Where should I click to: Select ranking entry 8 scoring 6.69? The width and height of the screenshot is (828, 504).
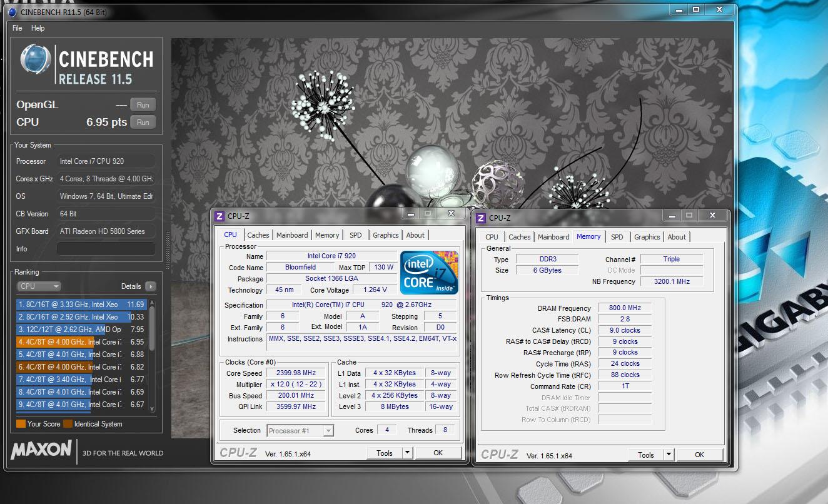tap(81, 392)
